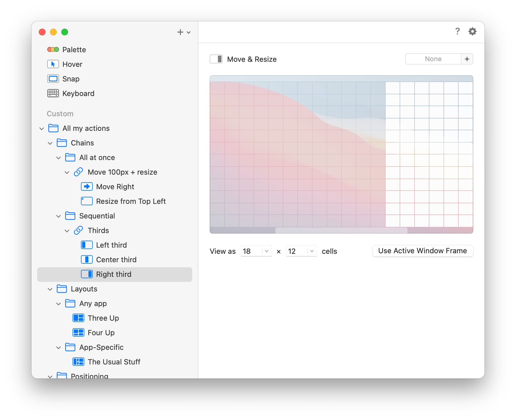Select Left third in the sidebar

pyautogui.click(x=111, y=245)
